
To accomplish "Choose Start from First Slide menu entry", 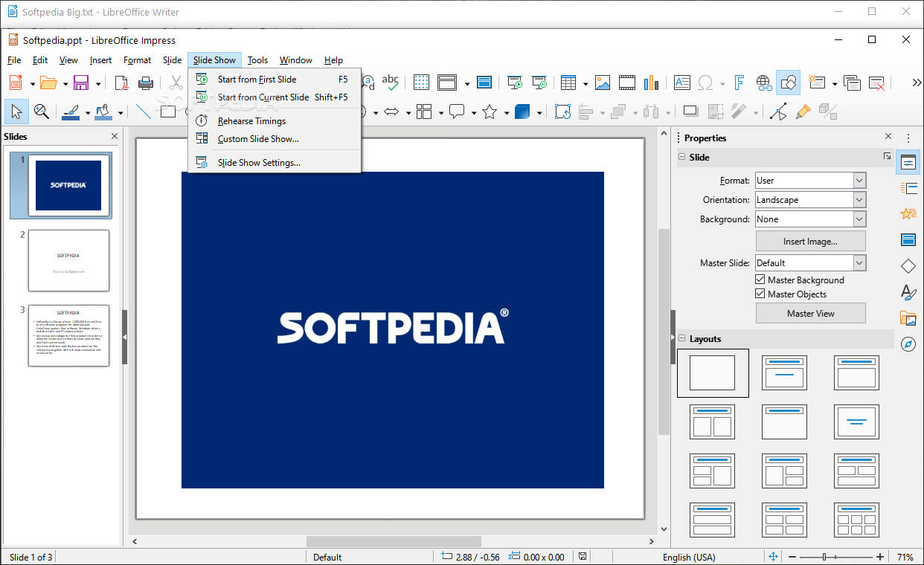I will tap(275, 79).
